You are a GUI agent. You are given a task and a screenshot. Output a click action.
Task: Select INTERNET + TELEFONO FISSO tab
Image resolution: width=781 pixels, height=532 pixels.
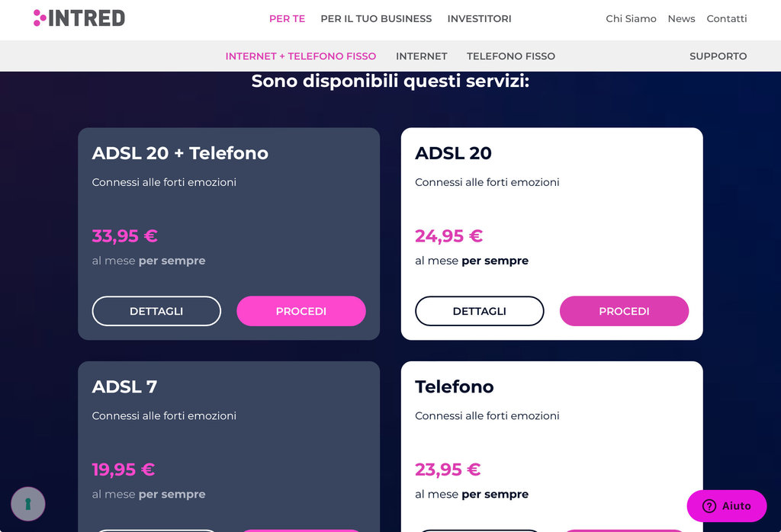[x=301, y=56]
